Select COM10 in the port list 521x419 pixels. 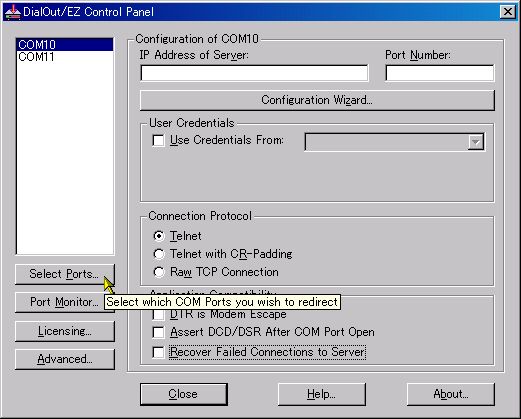[65, 45]
